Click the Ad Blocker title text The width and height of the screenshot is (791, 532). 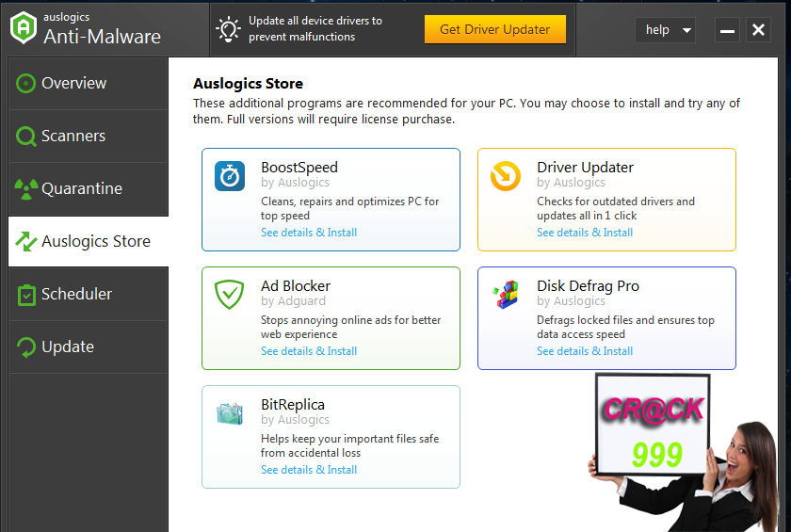(x=296, y=286)
